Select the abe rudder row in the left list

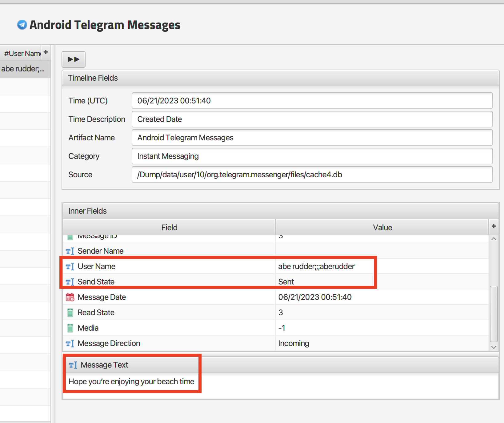25,69
